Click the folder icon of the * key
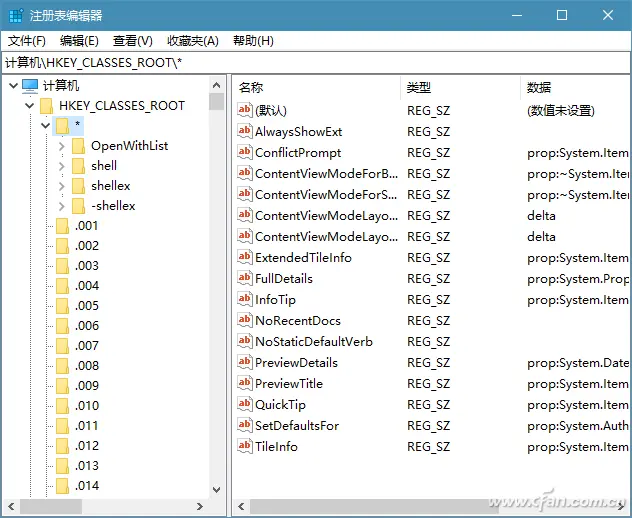The height and width of the screenshot is (518, 632). [62, 126]
